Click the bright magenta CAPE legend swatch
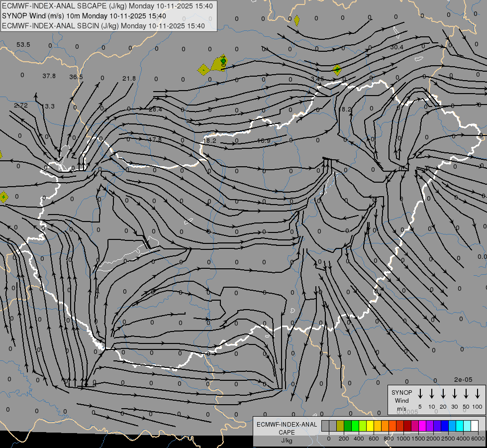 click(x=422, y=426)
